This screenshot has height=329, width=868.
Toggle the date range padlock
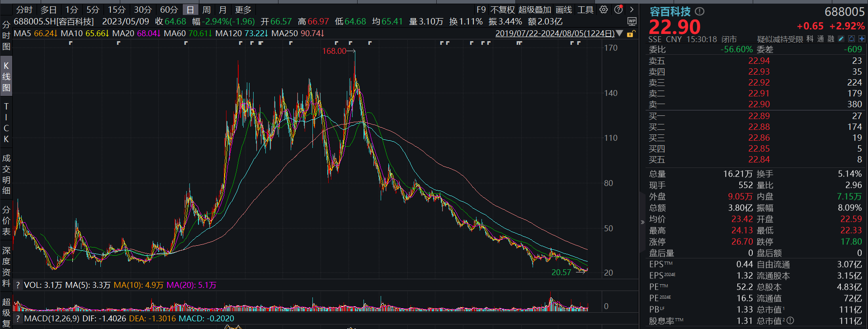(630, 34)
